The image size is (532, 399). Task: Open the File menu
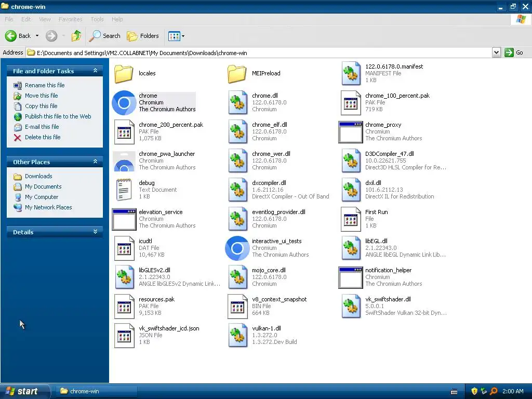coord(9,19)
